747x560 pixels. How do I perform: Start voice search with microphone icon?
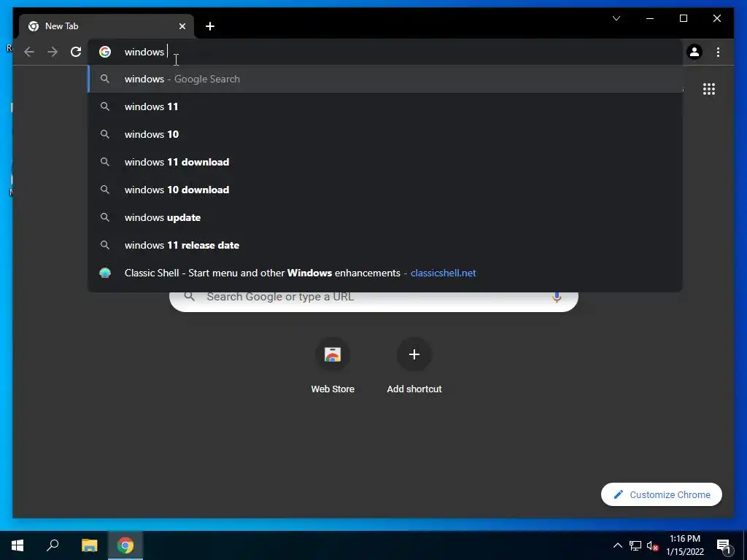click(557, 297)
